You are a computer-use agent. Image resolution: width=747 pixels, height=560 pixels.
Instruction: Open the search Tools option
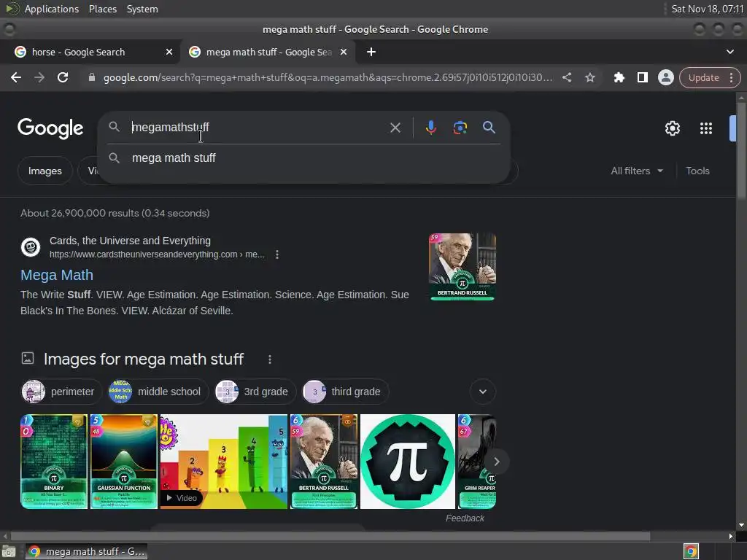pos(697,171)
